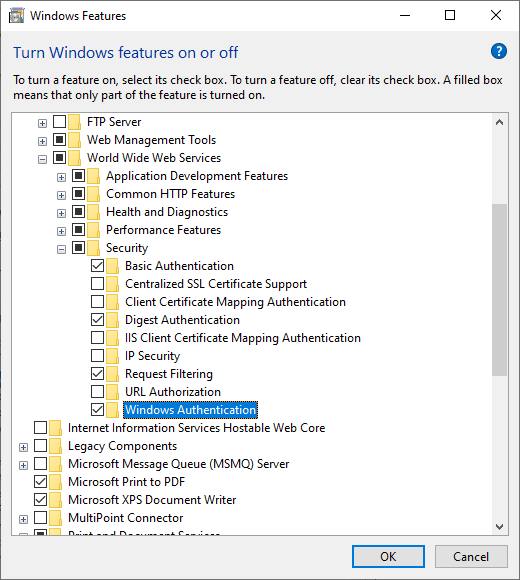Click the scrollbar down arrow
Image resolution: width=520 pixels, height=580 pixels.
[x=499, y=526]
